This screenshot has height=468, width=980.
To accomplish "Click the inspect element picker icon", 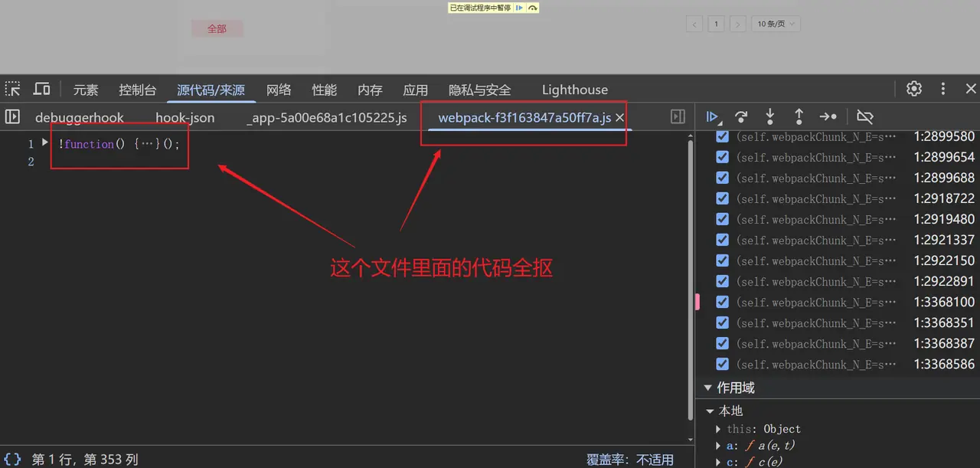I will (13, 89).
